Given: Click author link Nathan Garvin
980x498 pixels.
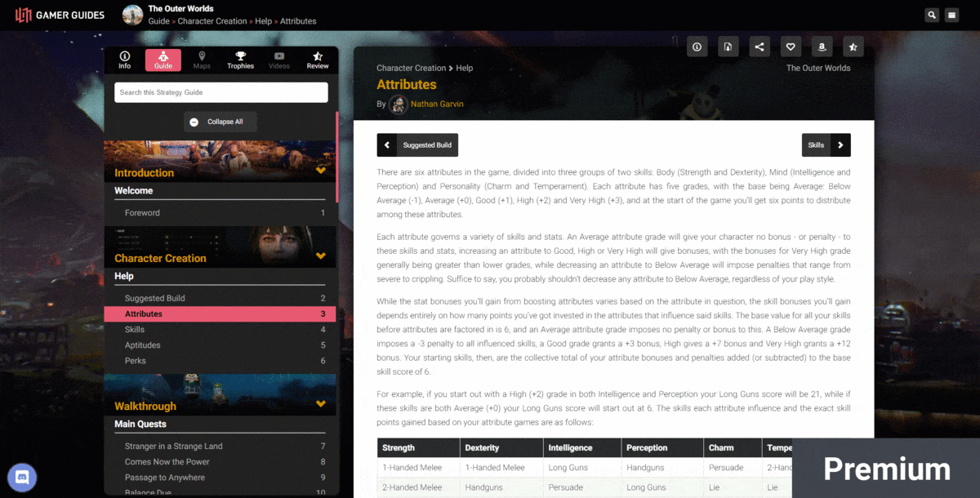Looking at the screenshot, I should tap(437, 104).
